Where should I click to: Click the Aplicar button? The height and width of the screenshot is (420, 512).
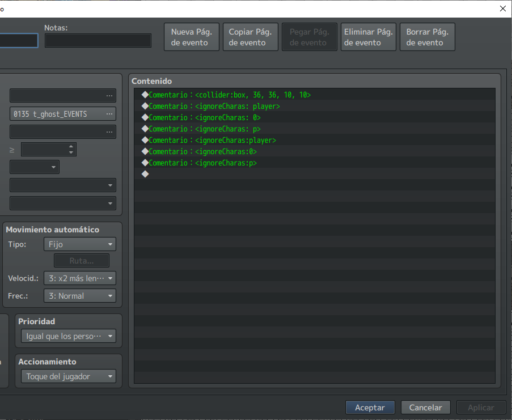tap(481, 408)
